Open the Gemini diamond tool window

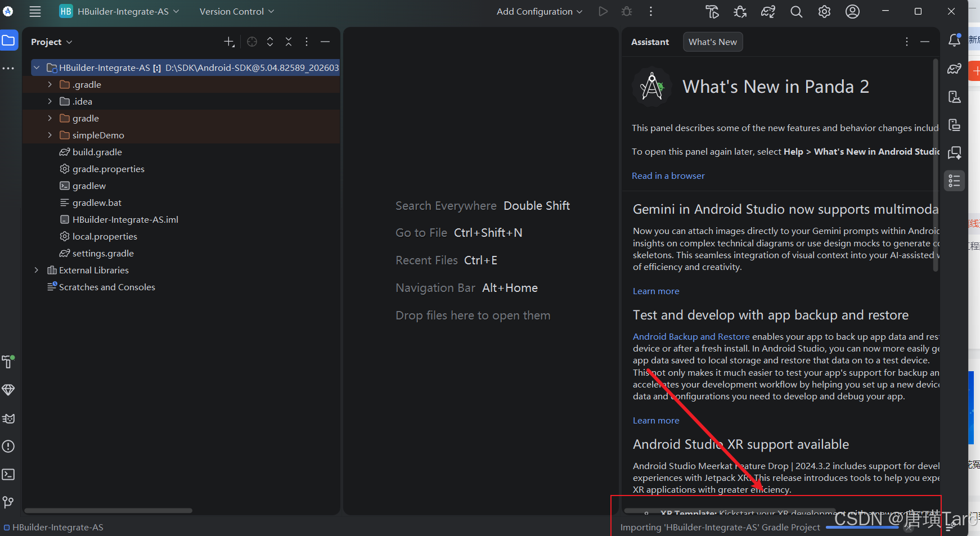tap(8, 390)
